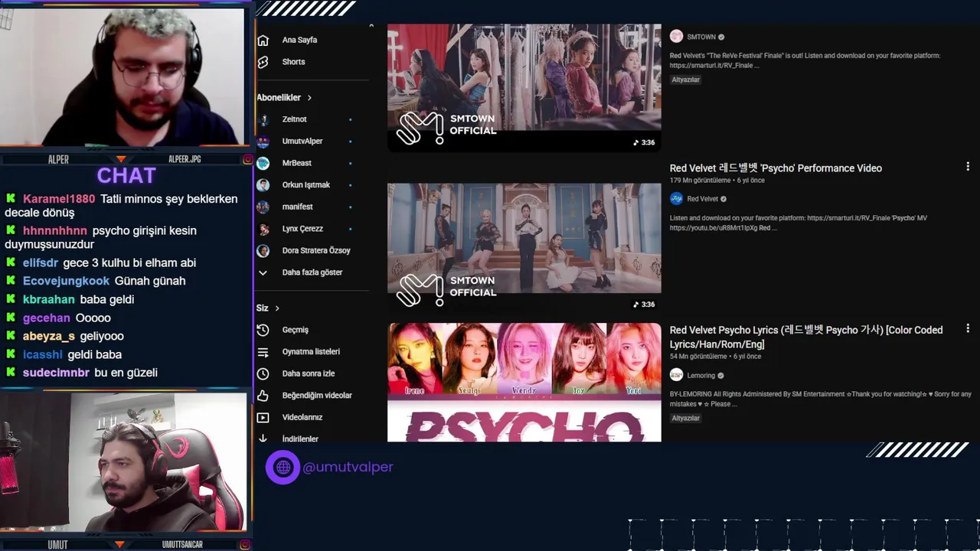Click chat username kbraahan
Viewport: 980px width, 551px height.
[49, 300]
